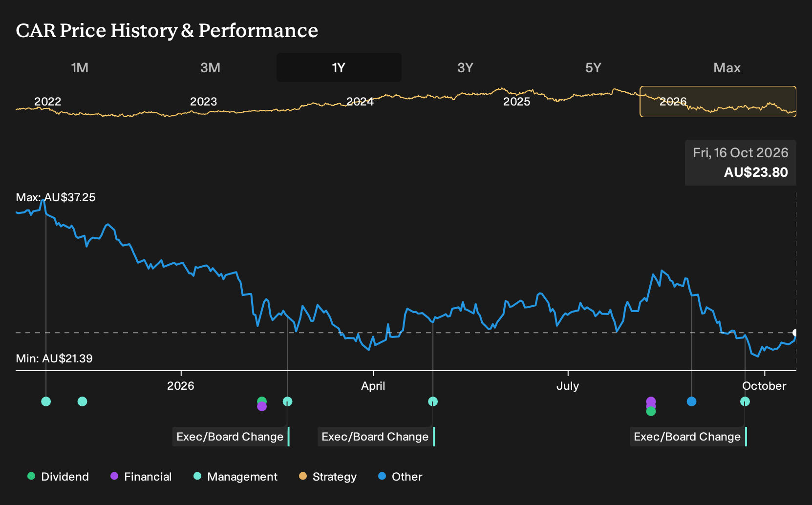812x505 pixels.
Task: Click the 2025 label on overview chart
Action: point(516,102)
